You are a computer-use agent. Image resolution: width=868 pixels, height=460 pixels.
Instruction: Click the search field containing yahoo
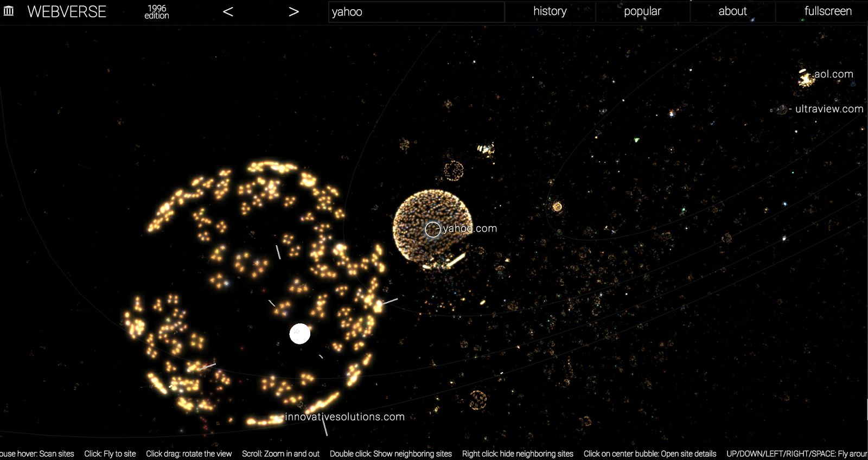[x=416, y=12]
